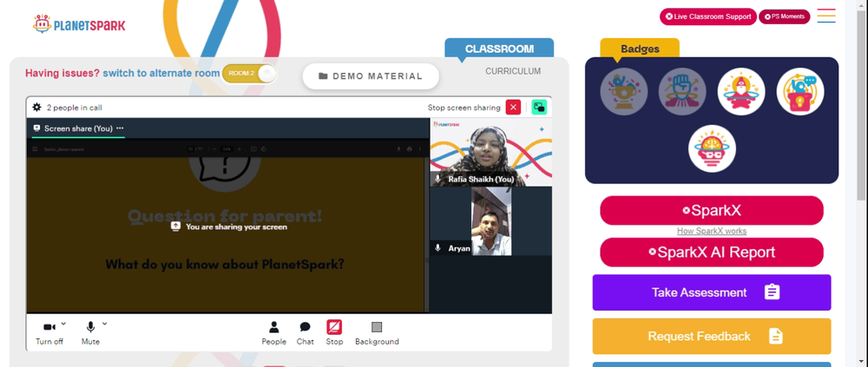Viewport: 868px width, 367px height.
Task: Expand microphone options chevron
Action: pyautogui.click(x=105, y=324)
